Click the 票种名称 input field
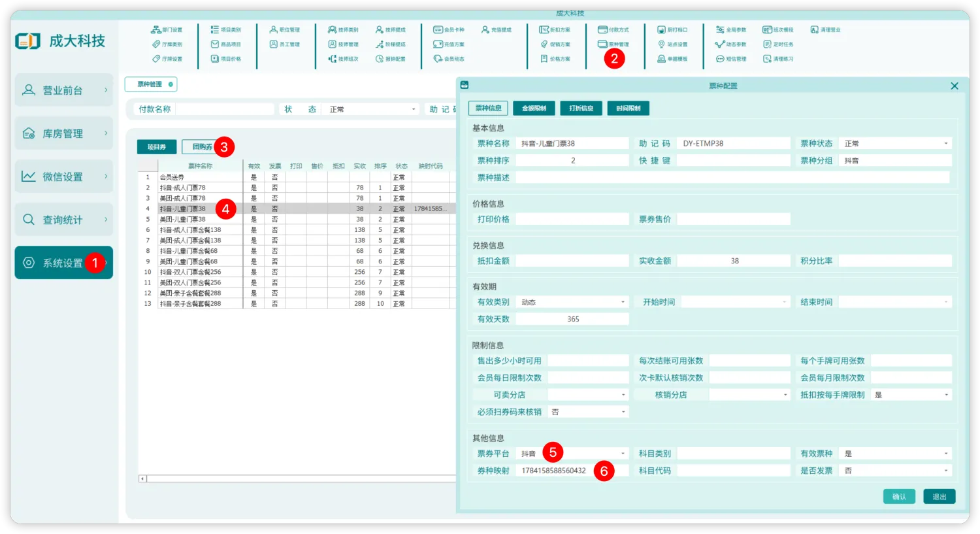This screenshot has height=534, width=980. (572, 143)
